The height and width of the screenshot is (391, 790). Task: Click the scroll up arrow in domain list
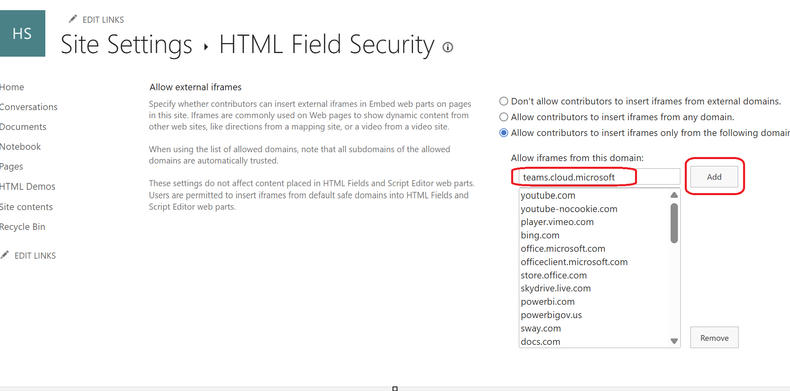(x=674, y=195)
